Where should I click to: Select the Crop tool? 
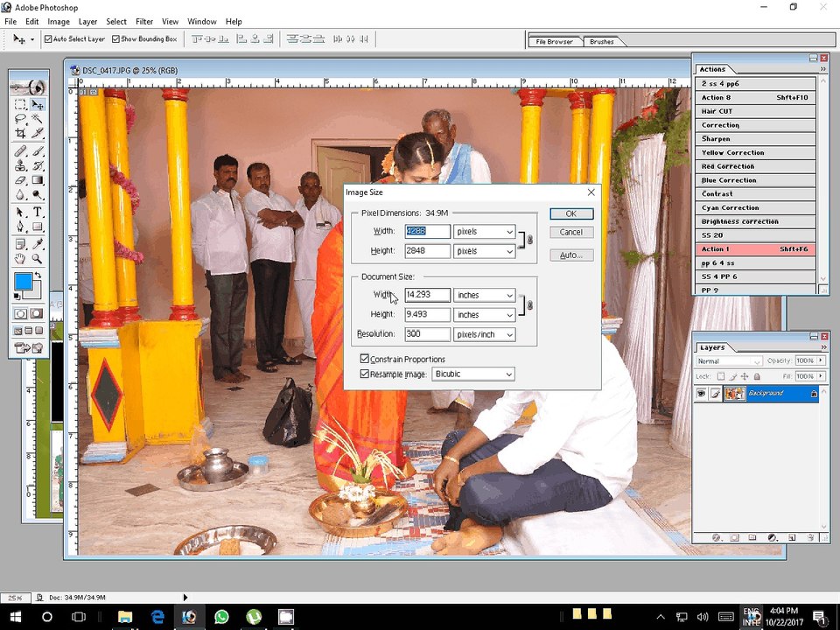click(x=20, y=132)
